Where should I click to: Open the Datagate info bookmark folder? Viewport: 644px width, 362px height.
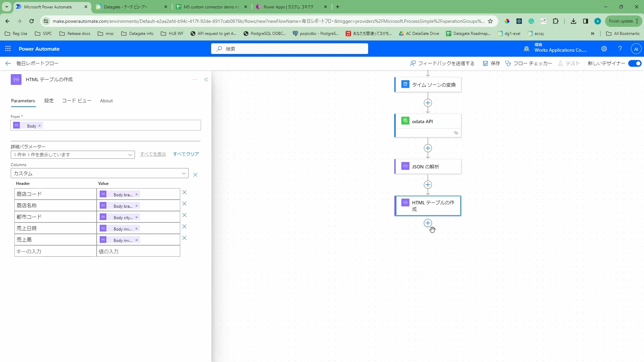point(137,34)
